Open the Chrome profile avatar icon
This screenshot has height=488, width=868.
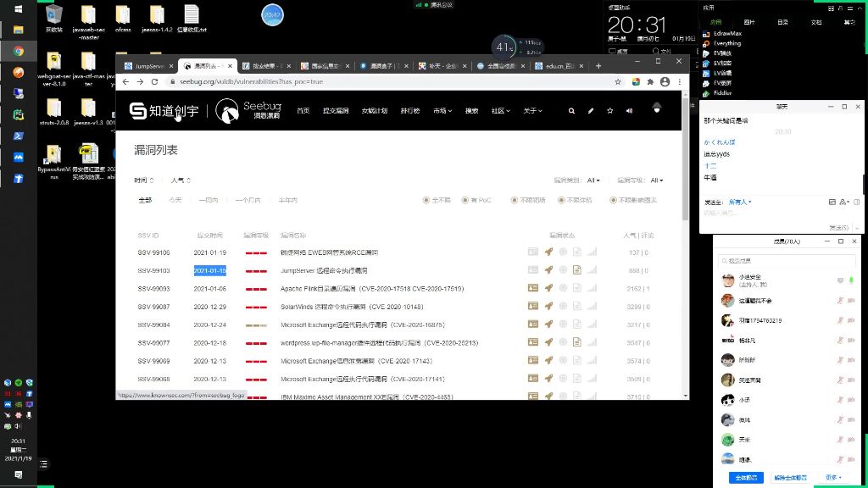pyautogui.click(x=665, y=81)
